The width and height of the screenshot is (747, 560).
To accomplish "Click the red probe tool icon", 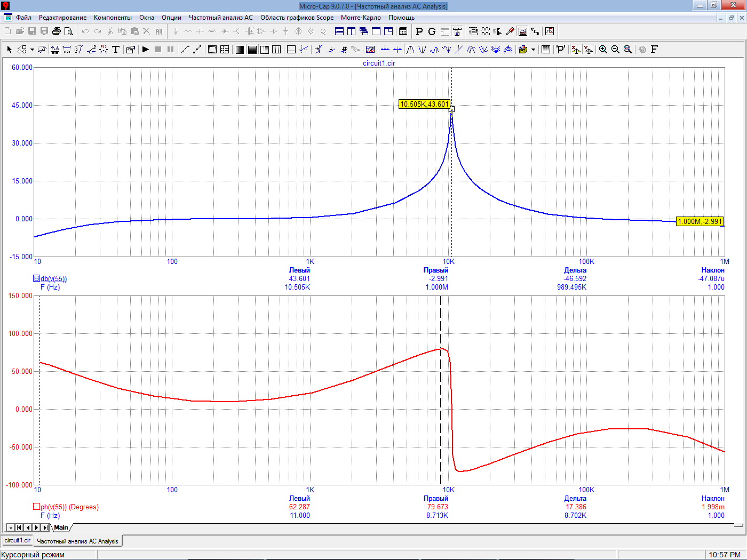I will 510,31.
